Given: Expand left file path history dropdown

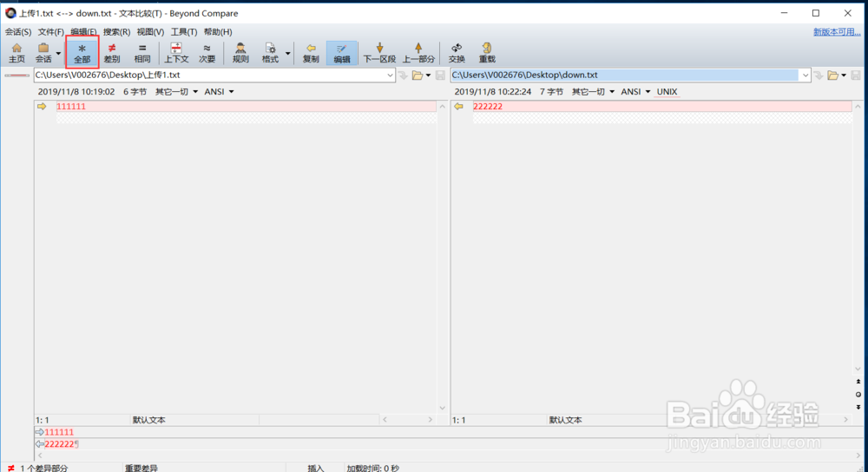Looking at the screenshot, I should 390,75.
